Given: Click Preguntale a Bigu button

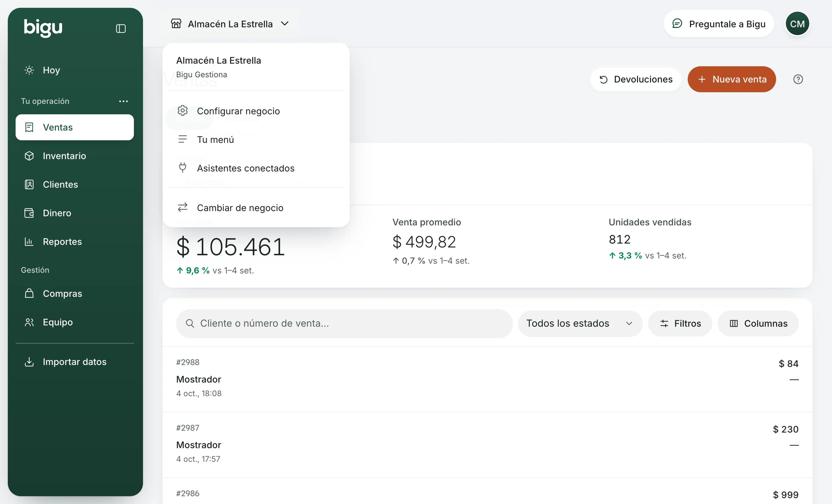Looking at the screenshot, I should [719, 24].
